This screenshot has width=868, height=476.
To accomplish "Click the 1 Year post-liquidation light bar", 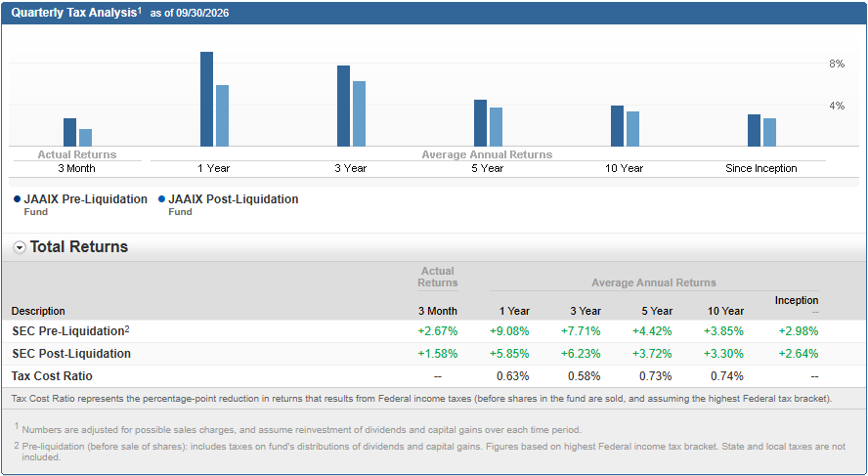I will coord(222,115).
